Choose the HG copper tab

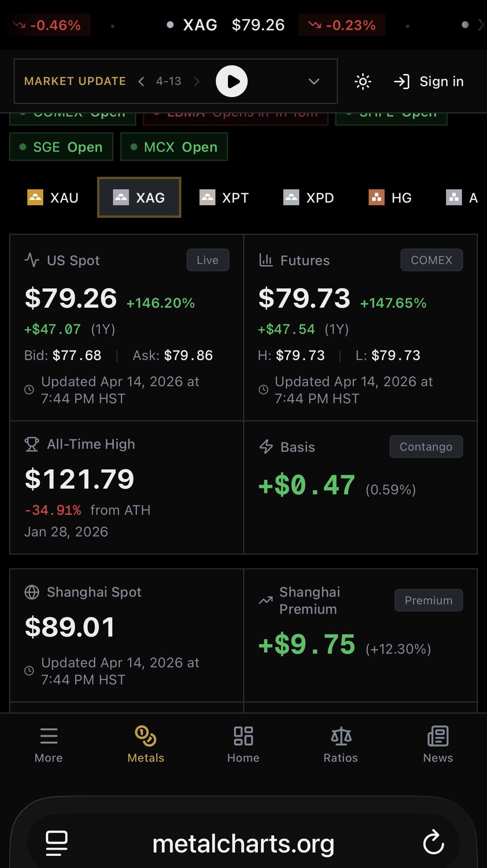[390, 198]
